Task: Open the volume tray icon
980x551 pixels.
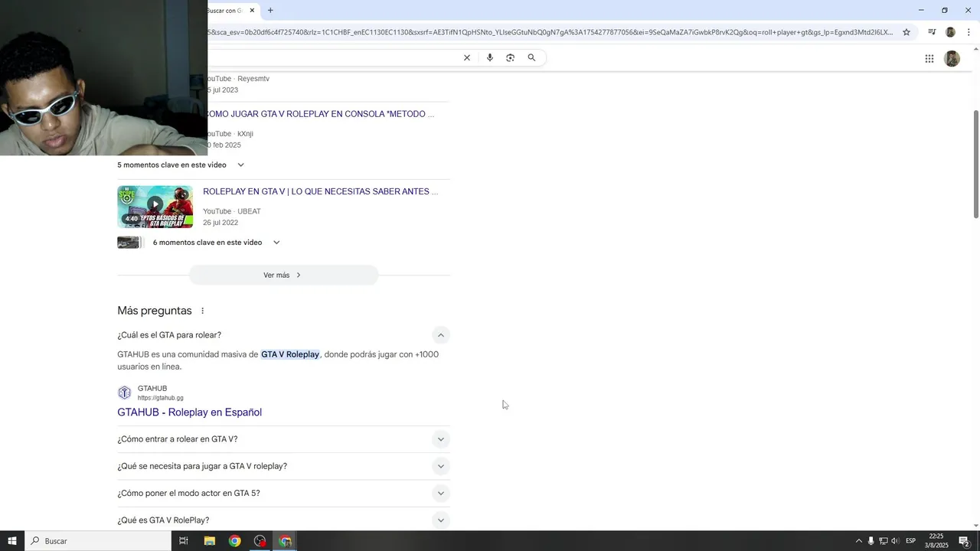Action: 895,541
